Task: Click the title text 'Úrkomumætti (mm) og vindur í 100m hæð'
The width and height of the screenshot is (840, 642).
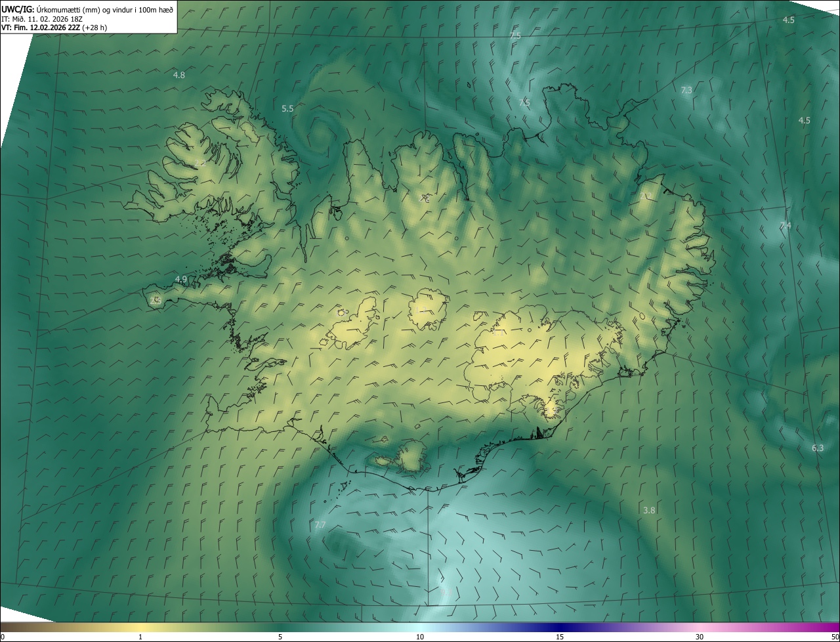Action: 105,9
